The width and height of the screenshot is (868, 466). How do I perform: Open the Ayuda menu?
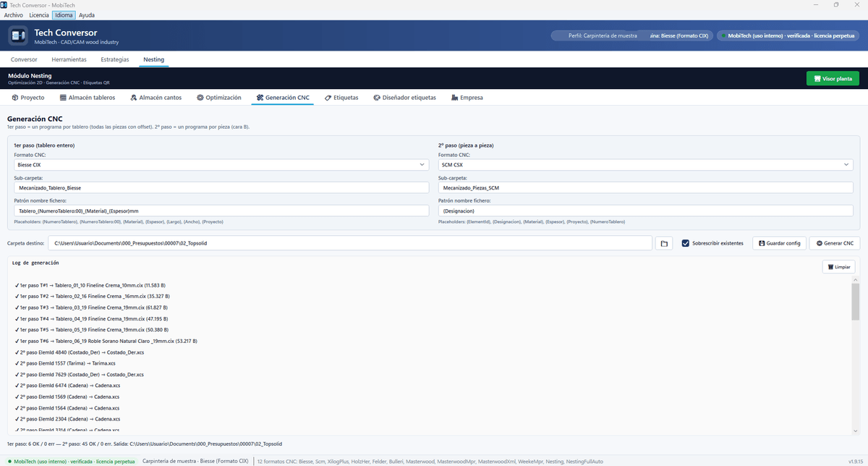(86, 14)
